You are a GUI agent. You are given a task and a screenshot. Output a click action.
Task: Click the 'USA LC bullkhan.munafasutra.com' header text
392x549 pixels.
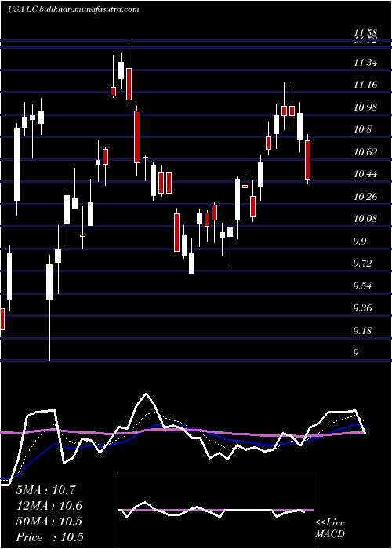tap(74, 9)
